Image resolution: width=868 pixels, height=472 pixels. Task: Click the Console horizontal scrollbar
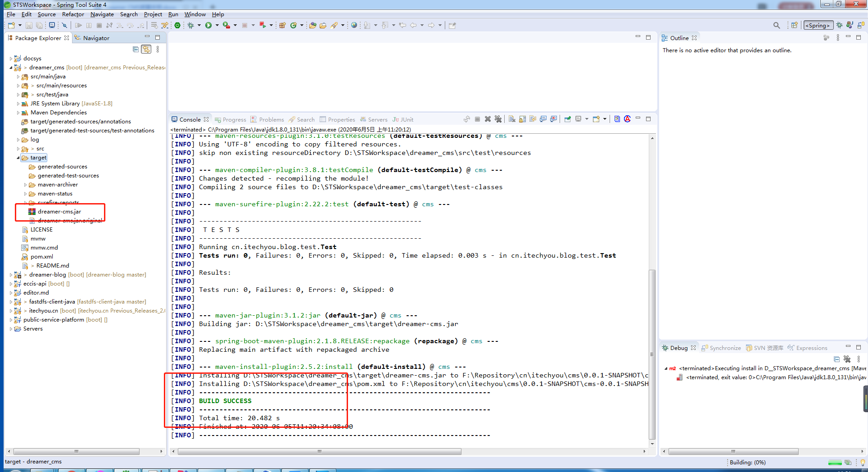[320, 451]
